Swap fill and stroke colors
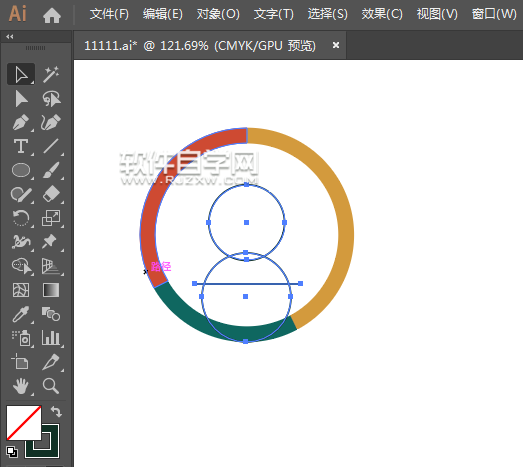523x467 pixels. 56,412
